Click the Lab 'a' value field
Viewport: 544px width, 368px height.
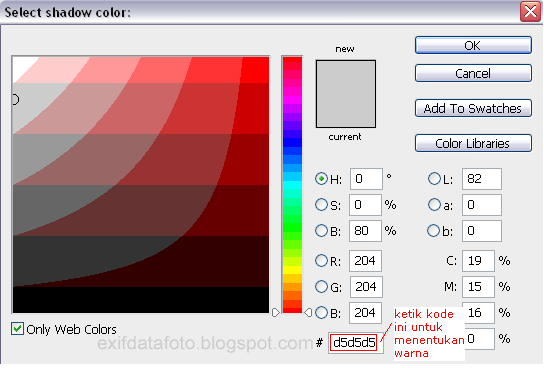tap(482, 205)
